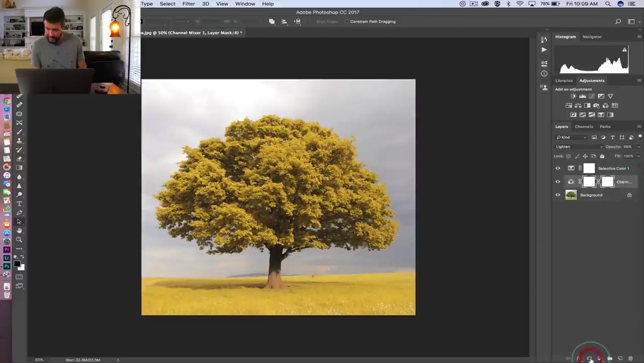Click the Background white color swatch

[x=22, y=267]
